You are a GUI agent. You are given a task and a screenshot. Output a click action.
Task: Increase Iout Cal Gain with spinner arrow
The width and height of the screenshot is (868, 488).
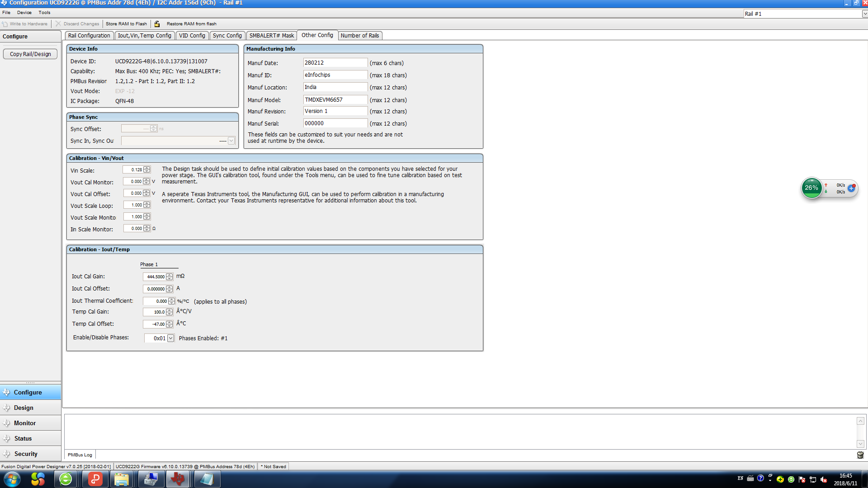tap(169, 275)
